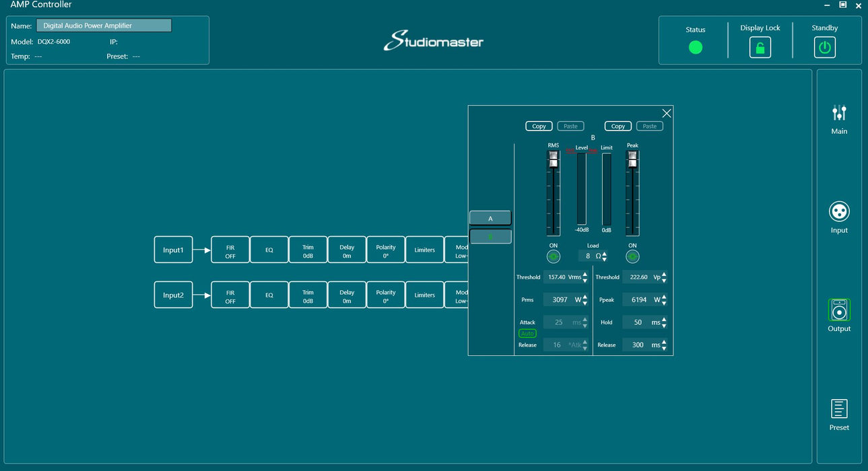Adjust the Load ohm value stepper

click(x=604, y=256)
